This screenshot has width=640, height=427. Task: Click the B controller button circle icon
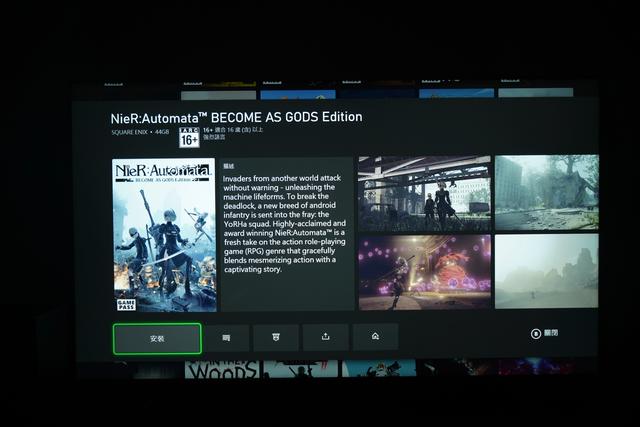(536, 334)
